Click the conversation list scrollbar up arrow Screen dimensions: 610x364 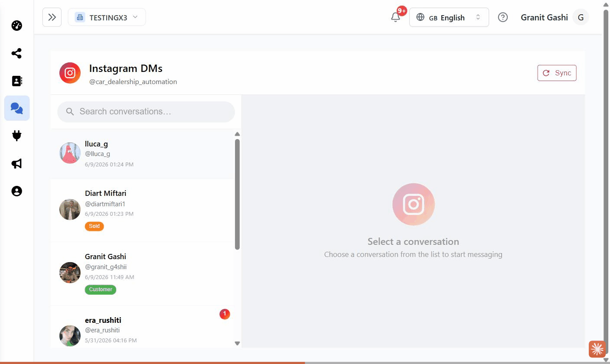pos(237,134)
